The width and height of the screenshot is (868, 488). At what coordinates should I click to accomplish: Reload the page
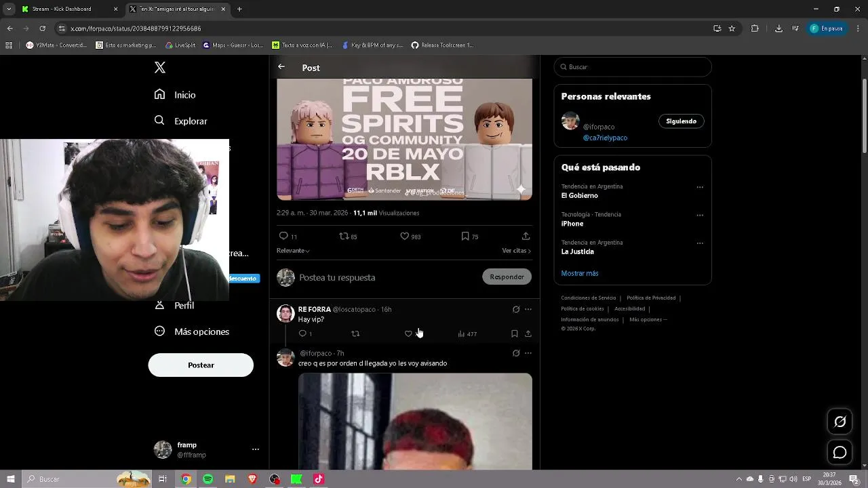42,28
